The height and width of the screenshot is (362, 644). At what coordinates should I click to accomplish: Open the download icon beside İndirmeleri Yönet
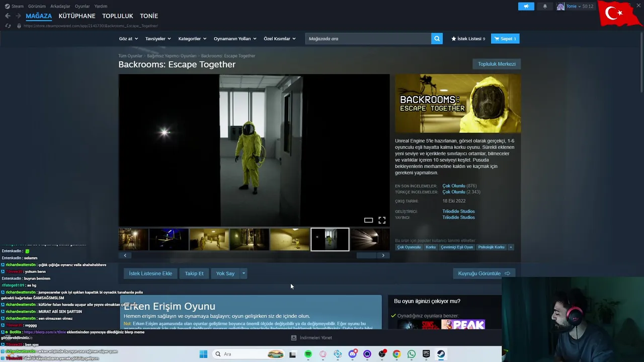coord(294,338)
